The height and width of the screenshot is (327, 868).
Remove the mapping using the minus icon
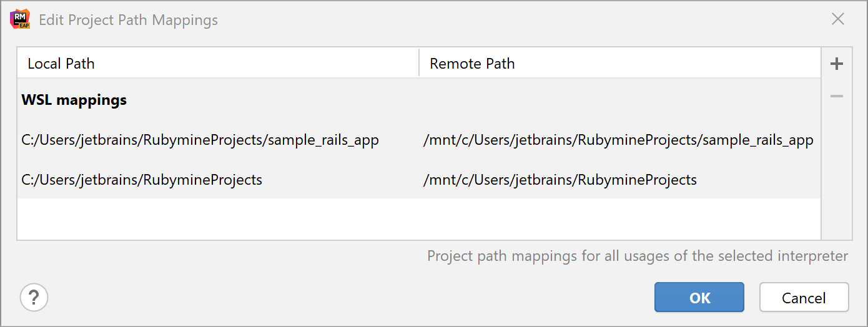coord(837,96)
